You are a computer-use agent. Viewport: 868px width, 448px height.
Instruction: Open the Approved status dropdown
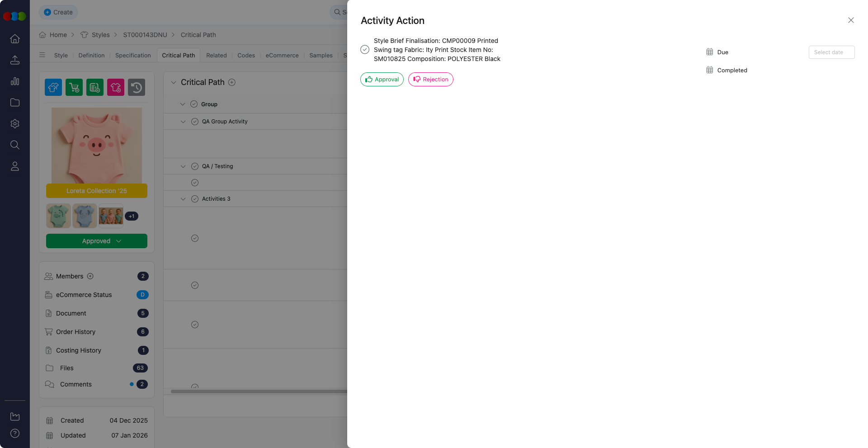click(x=97, y=241)
